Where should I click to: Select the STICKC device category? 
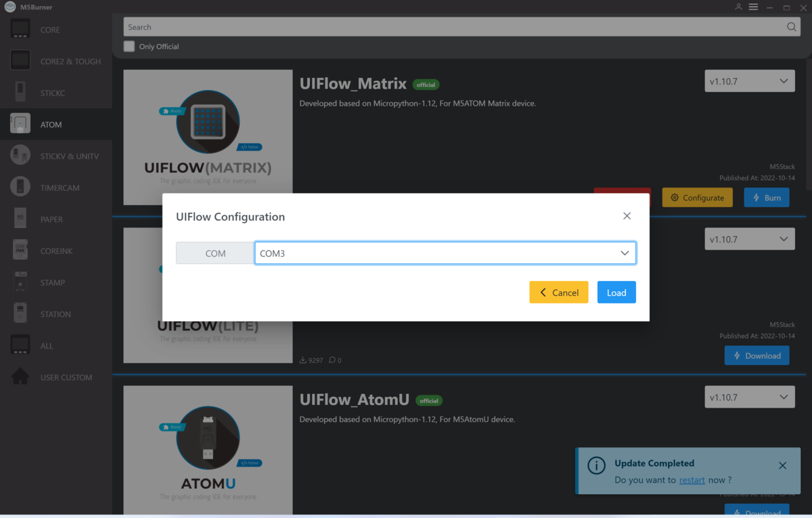pos(56,93)
